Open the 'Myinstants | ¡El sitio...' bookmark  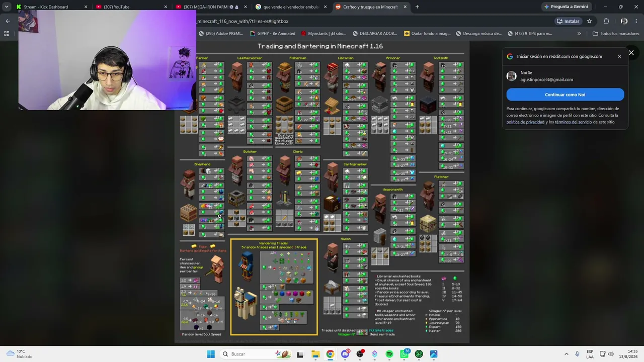[324, 34]
